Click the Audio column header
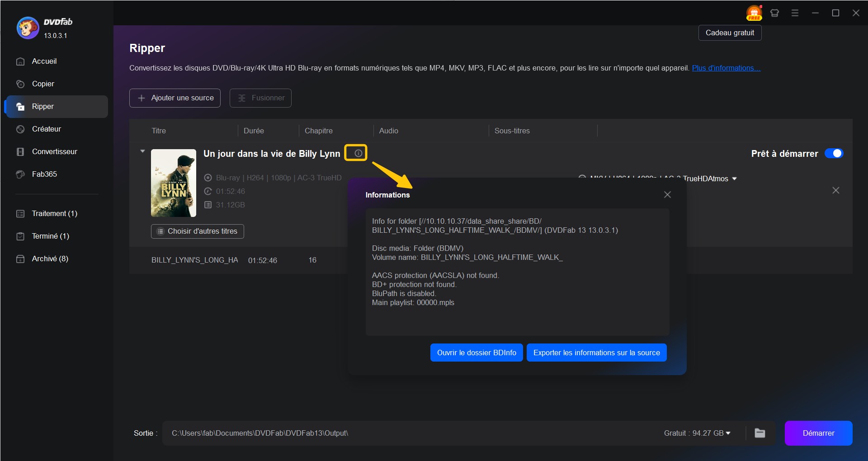Screen dimensions: 868x461 389,131
